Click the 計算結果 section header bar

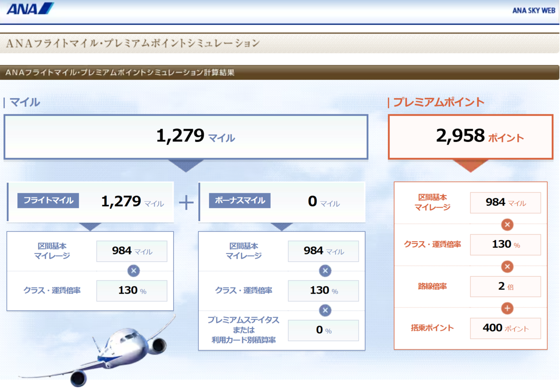coord(280,72)
